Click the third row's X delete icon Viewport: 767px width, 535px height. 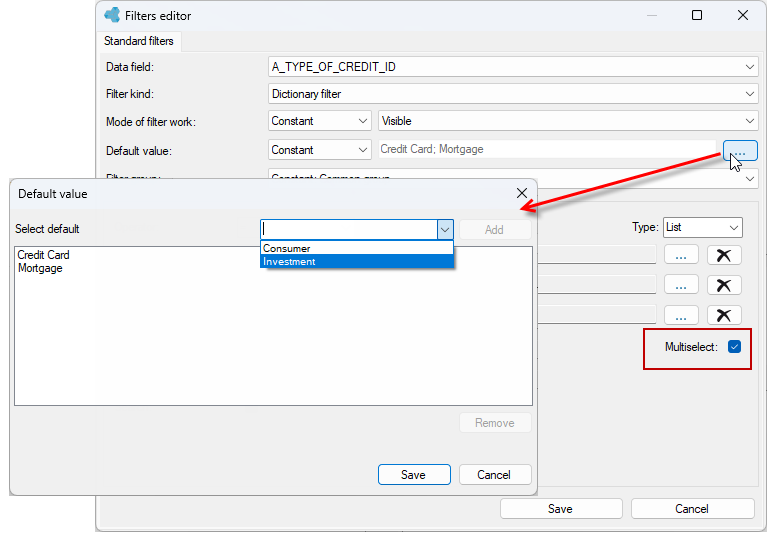[724, 315]
